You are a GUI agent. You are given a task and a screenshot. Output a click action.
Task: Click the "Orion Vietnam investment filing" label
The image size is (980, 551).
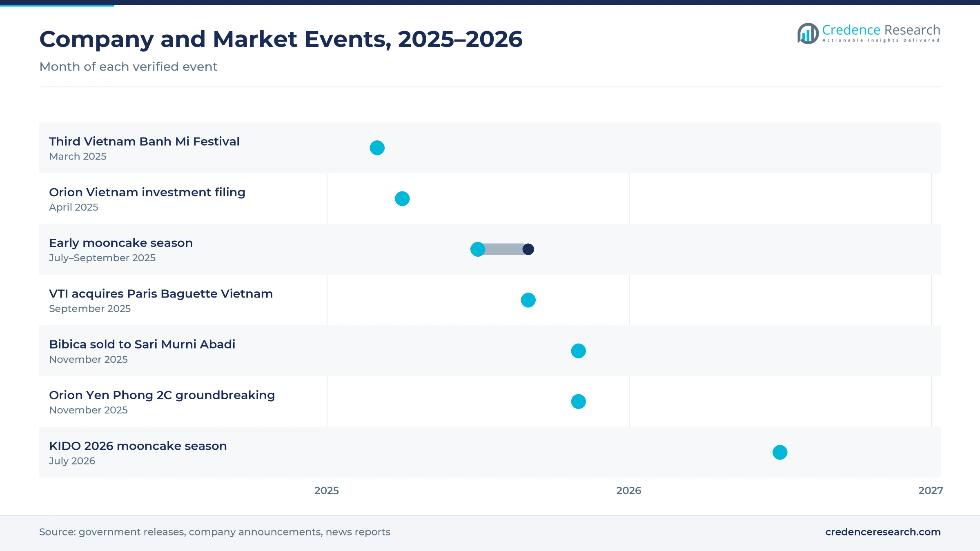147,192
